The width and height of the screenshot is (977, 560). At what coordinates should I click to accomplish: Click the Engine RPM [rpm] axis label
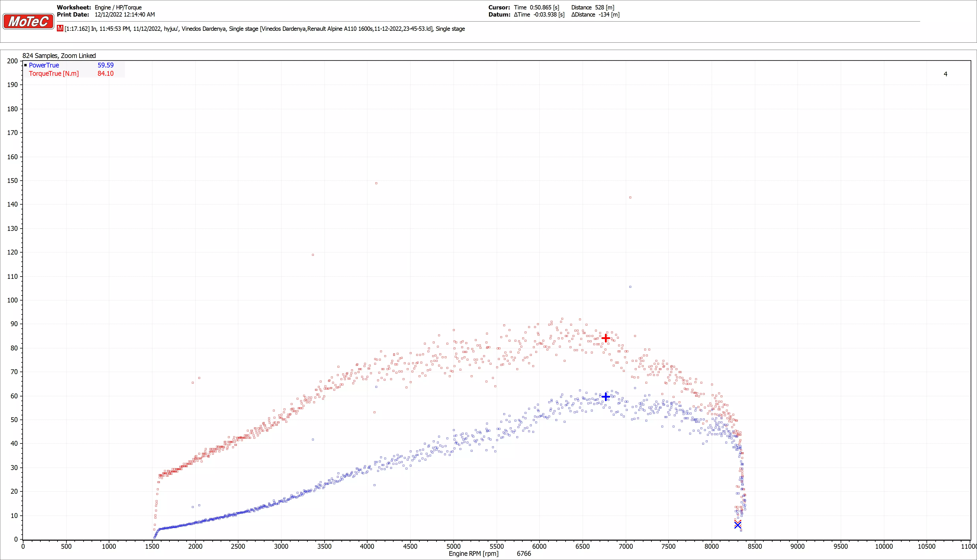[473, 553]
